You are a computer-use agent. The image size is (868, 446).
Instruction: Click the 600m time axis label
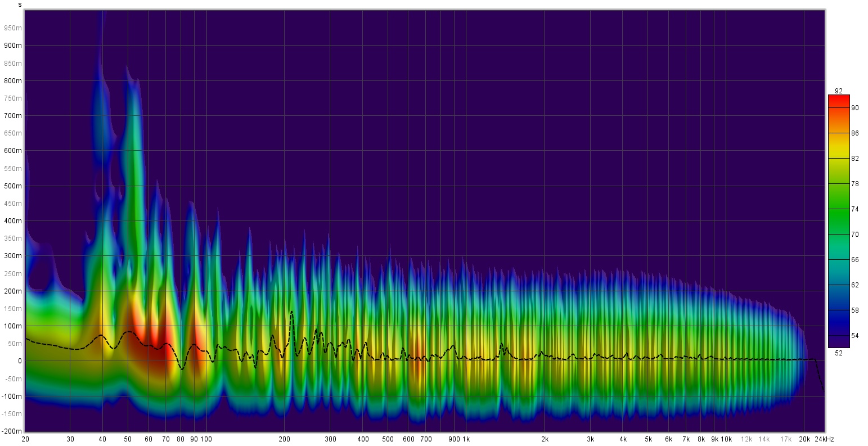point(13,151)
